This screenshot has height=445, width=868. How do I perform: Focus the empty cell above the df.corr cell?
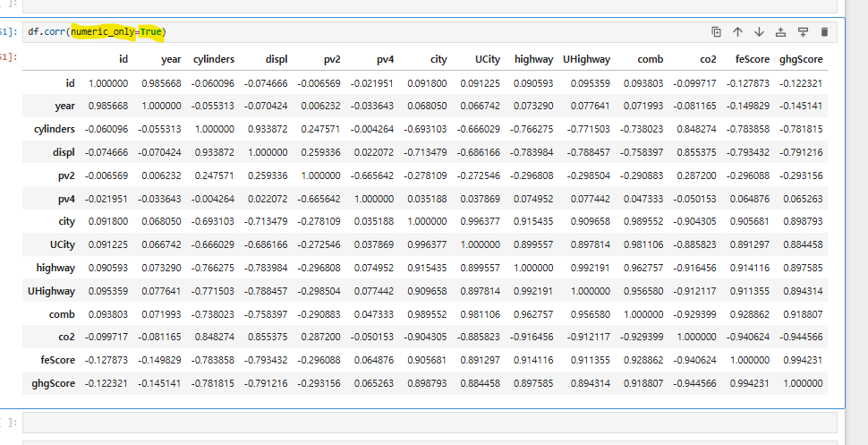pyautogui.click(x=430, y=4)
